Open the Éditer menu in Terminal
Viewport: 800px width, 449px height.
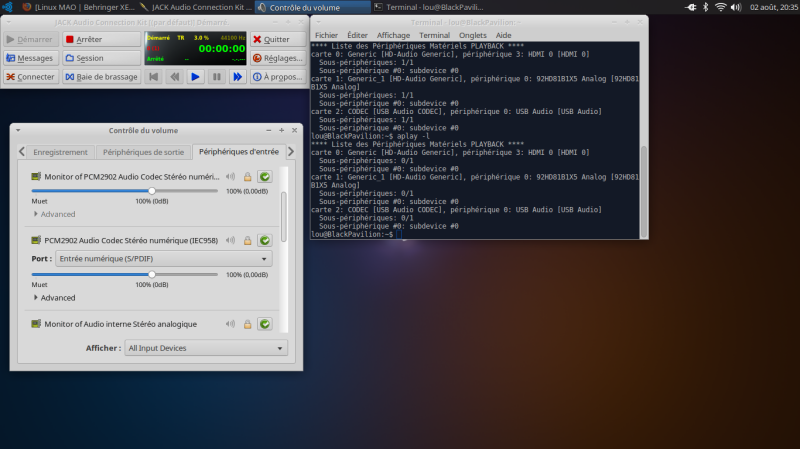357,35
